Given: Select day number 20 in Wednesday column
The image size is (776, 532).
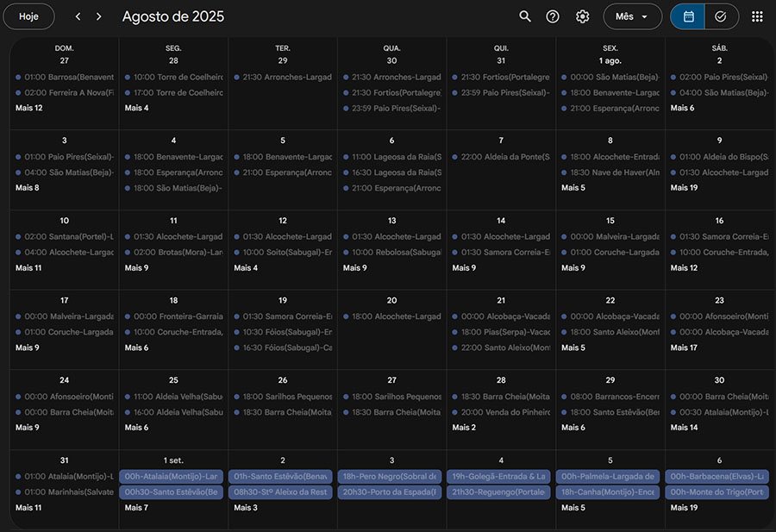Looking at the screenshot, I should tap(392, 300).
